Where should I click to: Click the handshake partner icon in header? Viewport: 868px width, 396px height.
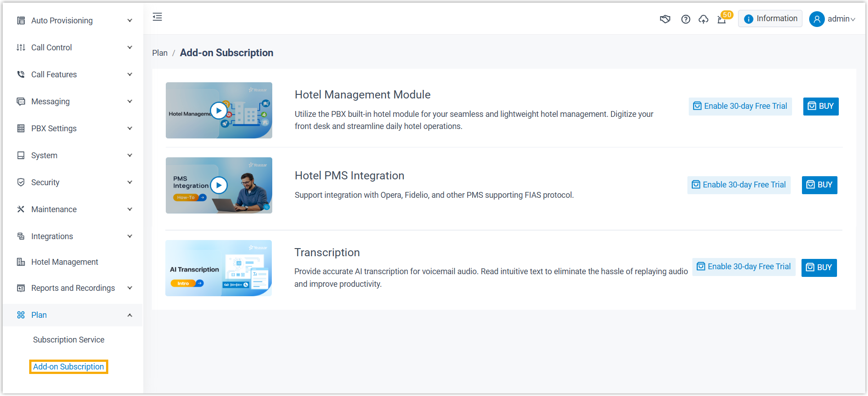665,19
